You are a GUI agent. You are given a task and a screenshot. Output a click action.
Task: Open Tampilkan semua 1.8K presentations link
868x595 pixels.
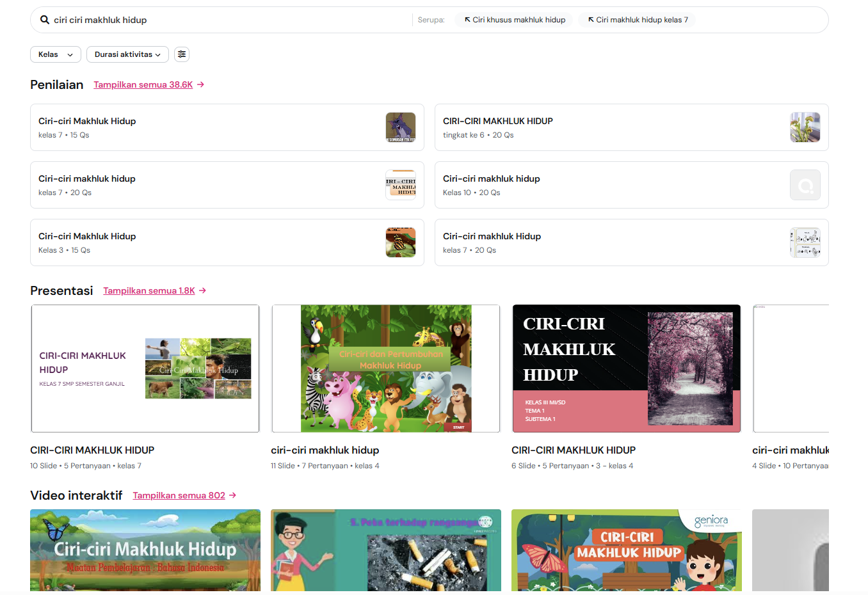pyautogui.click(x=149, y=290)
